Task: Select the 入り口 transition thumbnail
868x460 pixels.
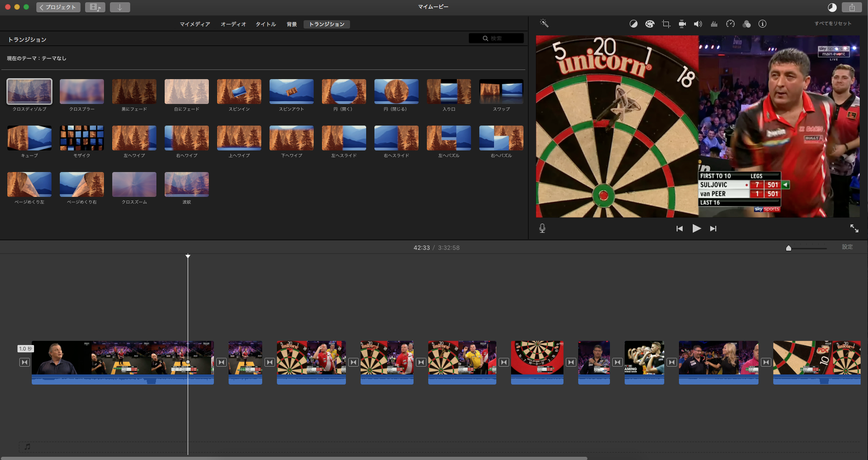Action: [449, 92]
